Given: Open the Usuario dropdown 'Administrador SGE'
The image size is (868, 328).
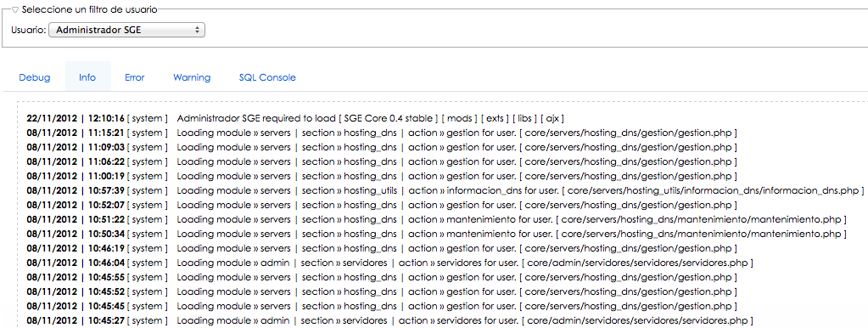Looking at the screenshot, I should (126, 30).
